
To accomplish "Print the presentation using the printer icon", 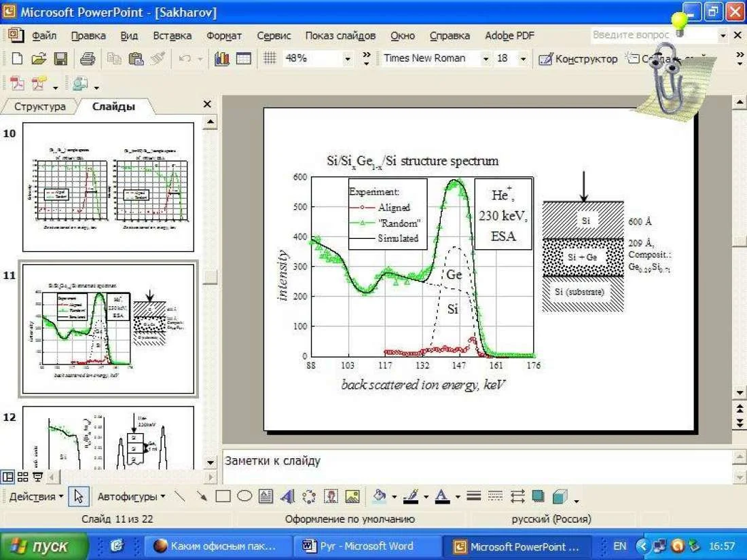I will pyautogui.click(x=87, y=59).
